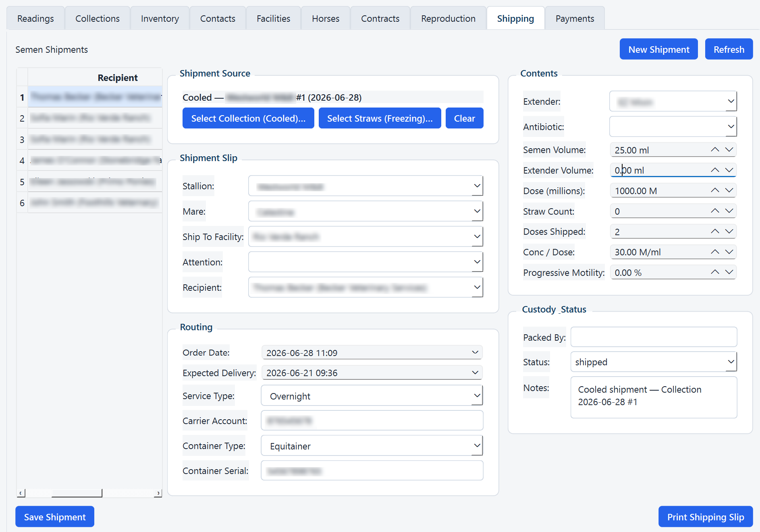
Task: Switch to the Collections tab
Action: 98,19
